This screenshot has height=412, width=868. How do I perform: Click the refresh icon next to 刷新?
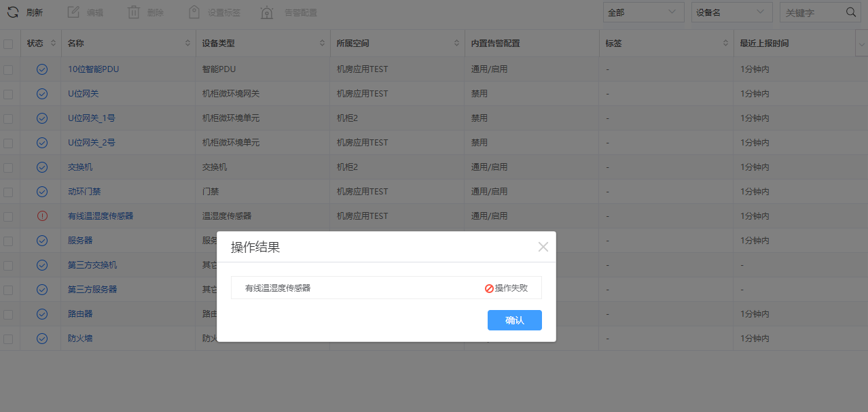coord(13,12)
